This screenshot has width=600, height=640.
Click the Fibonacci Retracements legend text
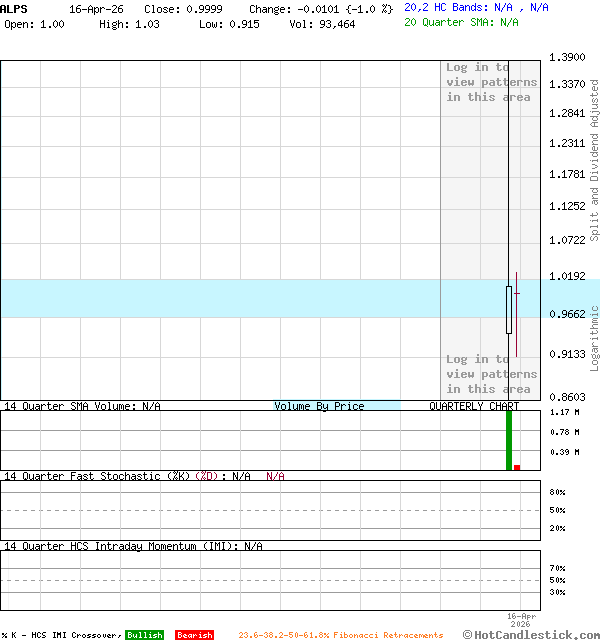tap(340, 635)
